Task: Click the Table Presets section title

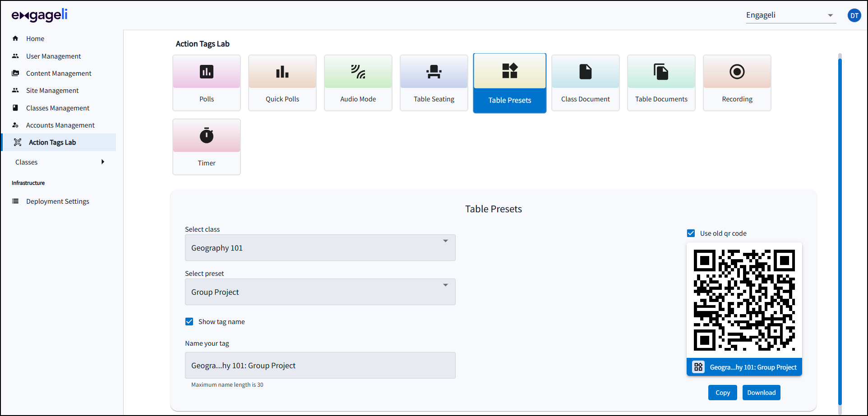Action: (494, 209)
